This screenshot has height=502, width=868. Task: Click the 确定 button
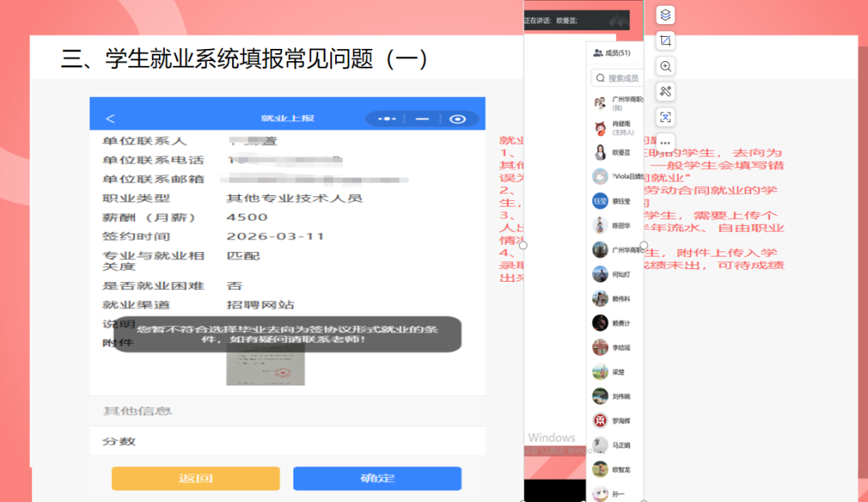point(377,478)
